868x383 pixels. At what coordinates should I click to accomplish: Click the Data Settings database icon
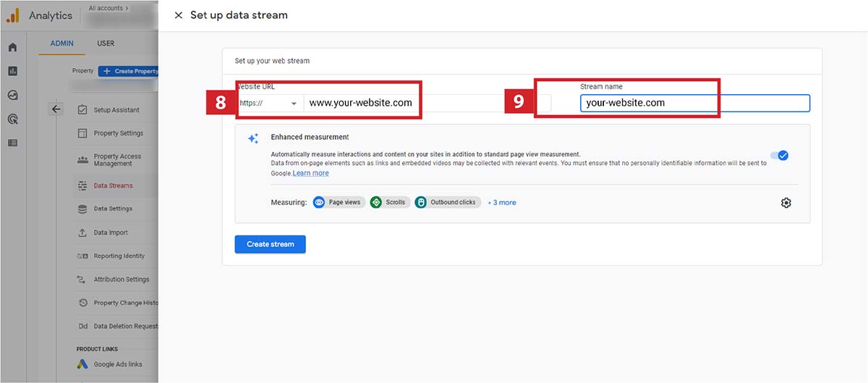click(82, 209)
